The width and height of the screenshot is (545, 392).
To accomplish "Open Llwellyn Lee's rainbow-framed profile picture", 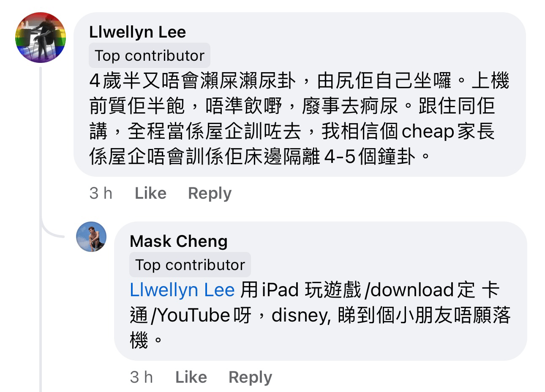I will (x=41, y=38).
